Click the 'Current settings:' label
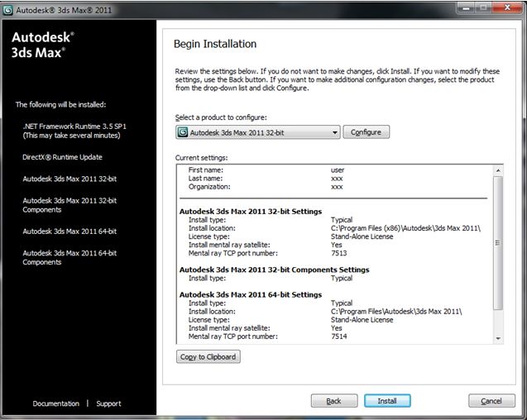 [201, 158]
